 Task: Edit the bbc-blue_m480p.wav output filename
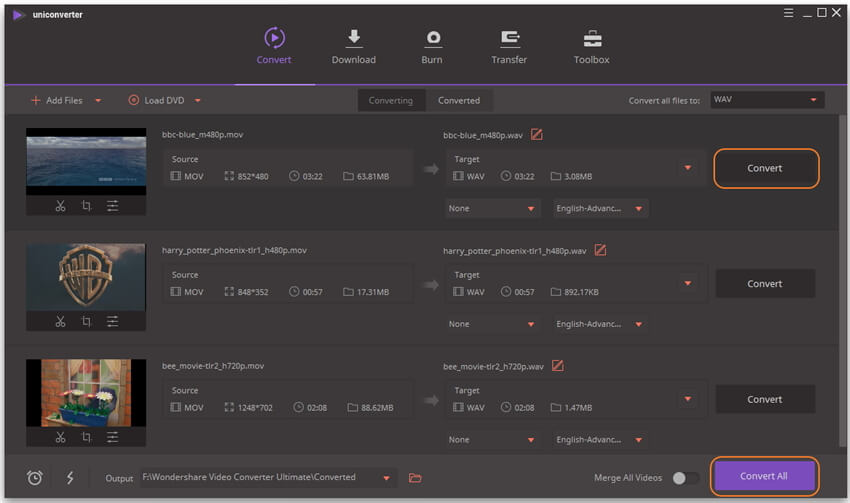(537, 134)
